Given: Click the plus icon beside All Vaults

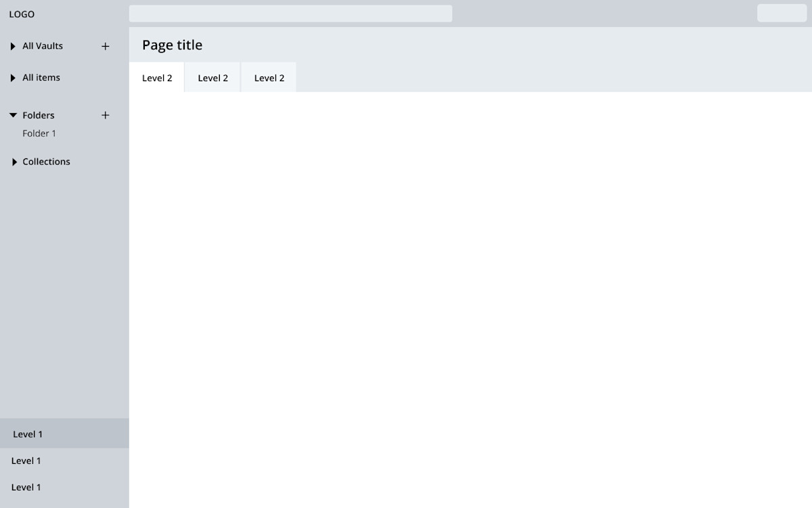Looking at the screenshot, I should pos(105,46).
